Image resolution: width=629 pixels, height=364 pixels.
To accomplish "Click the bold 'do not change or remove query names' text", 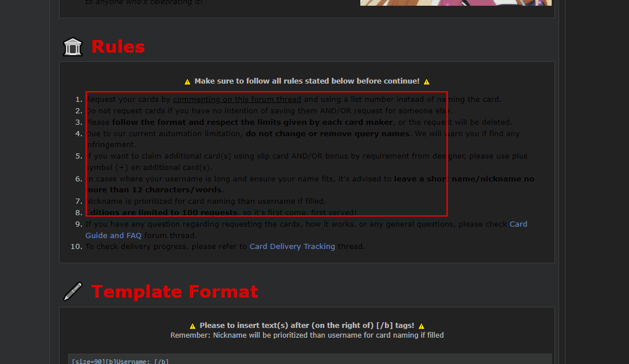I will (x=327, y=133).
